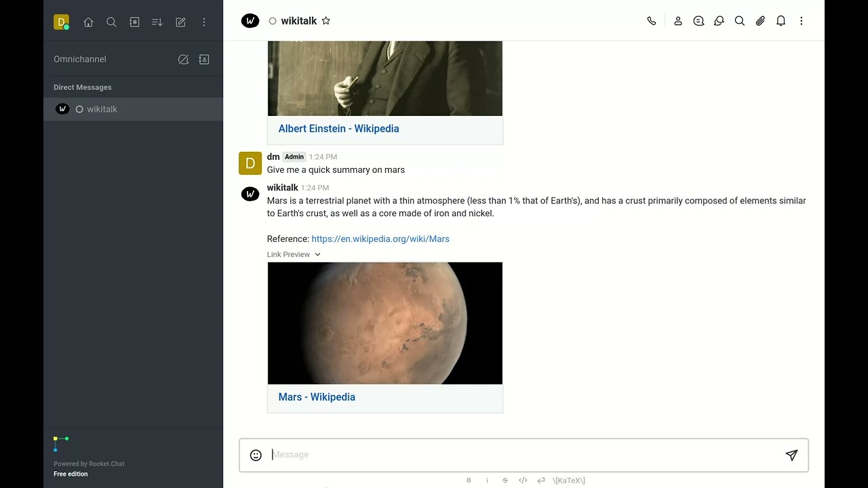Click wikitalk username in message
Viewport: 868px width, 488px height.
pos(282,188)
